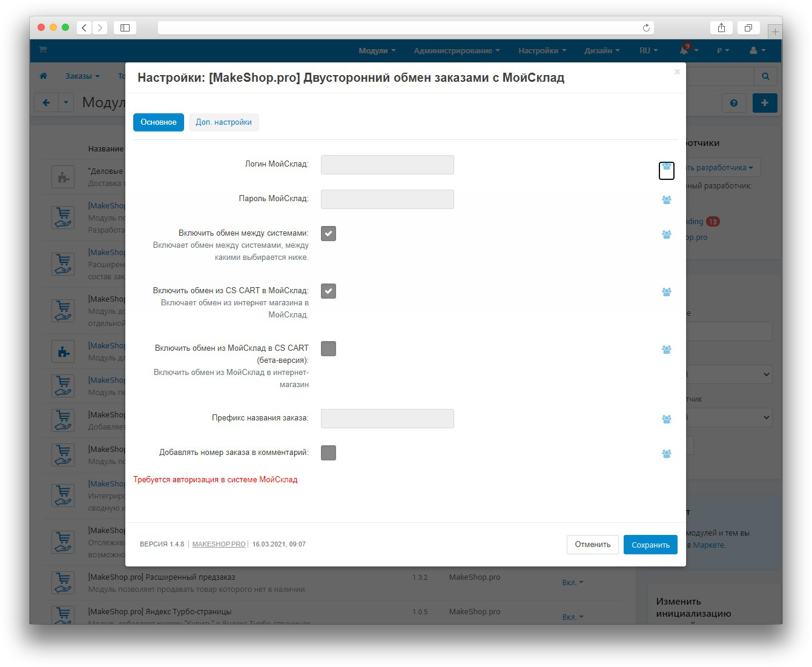This screenshot has width=812, height=667.
Task: Click the search magnifier icon
Action: [x=765, y=76]
